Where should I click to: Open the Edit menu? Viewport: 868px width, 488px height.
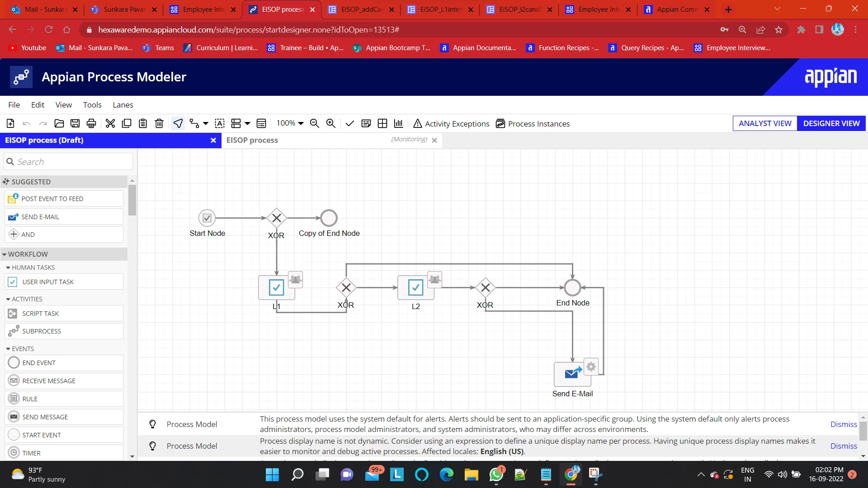[x=38, y=105]
